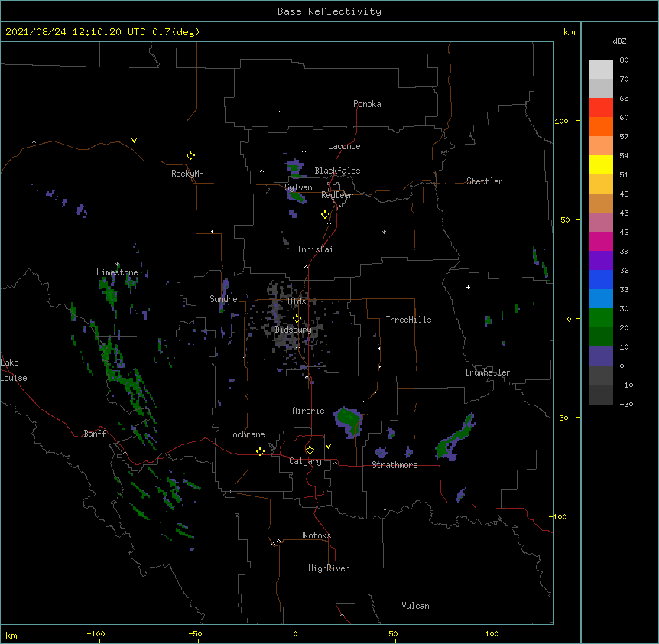Click the yellow diamond marker above RockyMH
The height and width of the screenshot is (644, 659).
190,156
